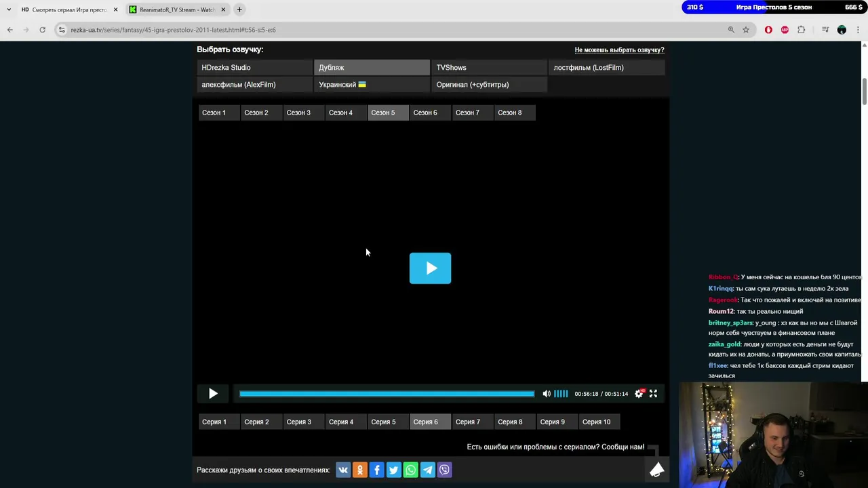The width and height of the screenshot is (868, 488).
Task: Click the large blue play button overlay
Action: coord(430,268)
